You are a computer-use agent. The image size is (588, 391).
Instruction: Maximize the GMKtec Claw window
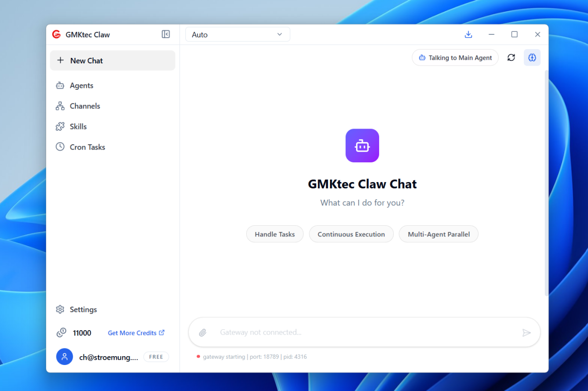[x=514, y=34]
